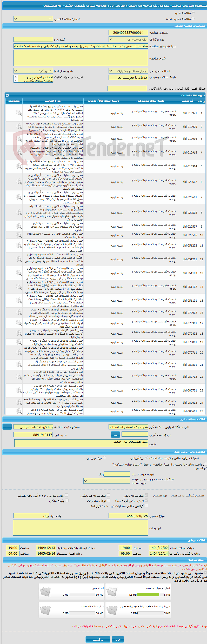
Task: Open the view icon for row bld-070901
Action: [x=19, y=323]
